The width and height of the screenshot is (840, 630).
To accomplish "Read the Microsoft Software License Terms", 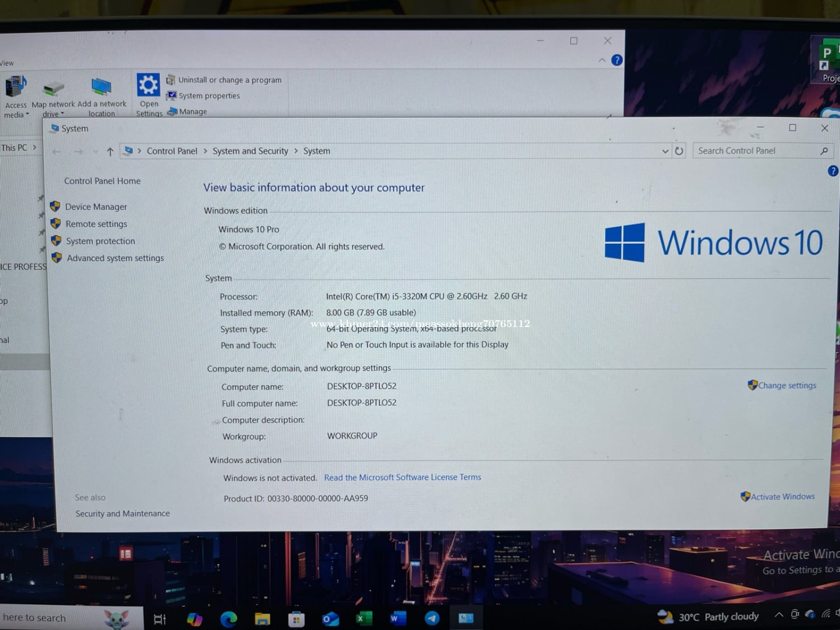I will click(402, 478).
